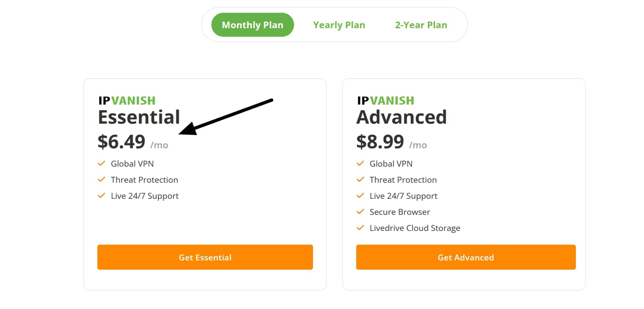Screen dimensions: 644x309
Task: Click the $8.99 Advanced price
Action: pyautogui.click(x=380, y=142)
